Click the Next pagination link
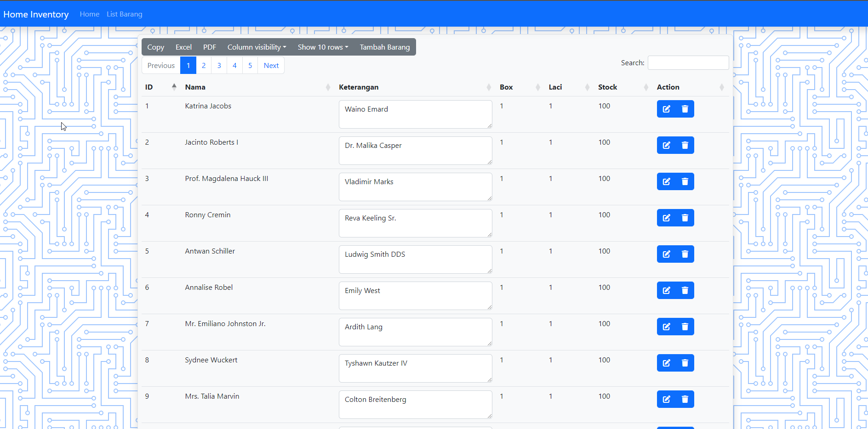This screenshot has width=868, height=429. 271,65
